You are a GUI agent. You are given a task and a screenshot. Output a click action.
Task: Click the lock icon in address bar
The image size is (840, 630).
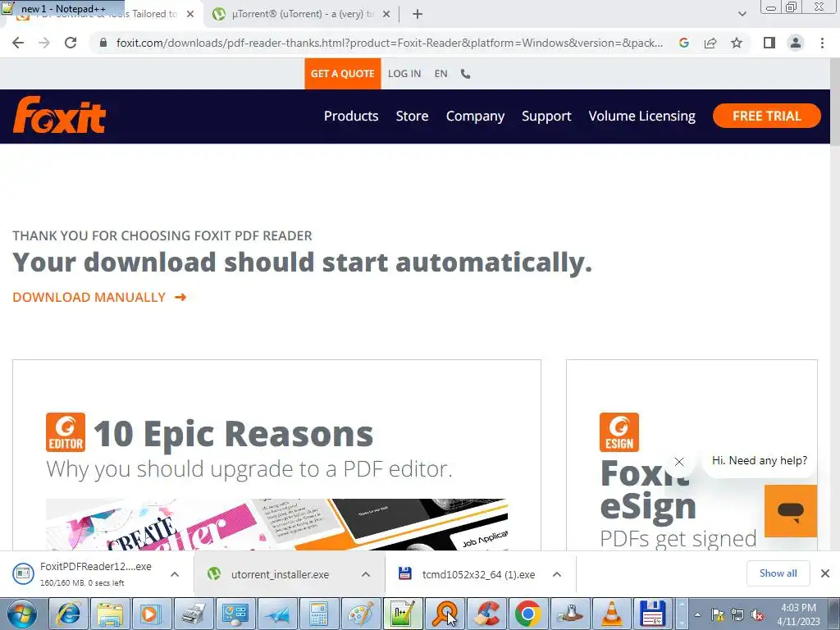(x=103, y=43)
